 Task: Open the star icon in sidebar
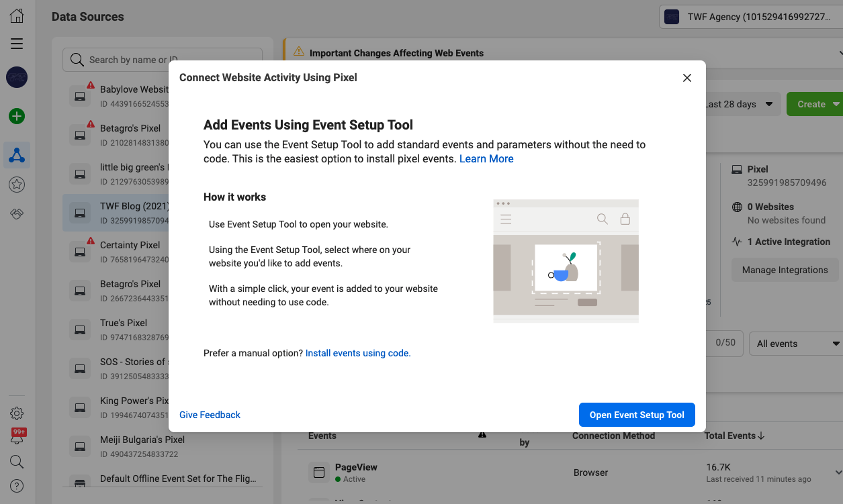(x=17, y=185)
